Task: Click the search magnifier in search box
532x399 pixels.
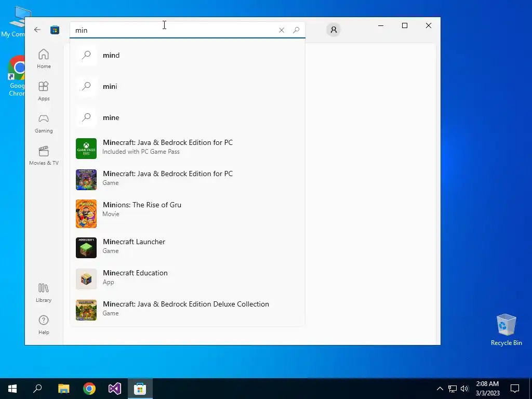Action: (296, 30)
